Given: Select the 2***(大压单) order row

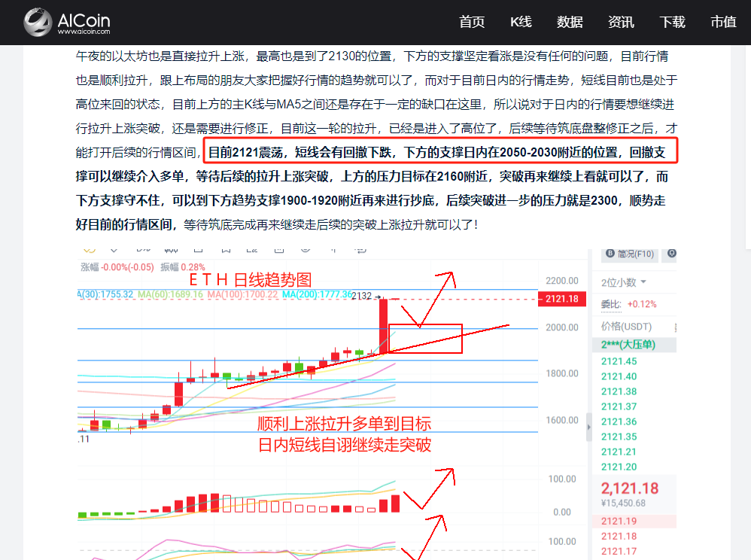Looking at the screenshot, I should [634, 345].
